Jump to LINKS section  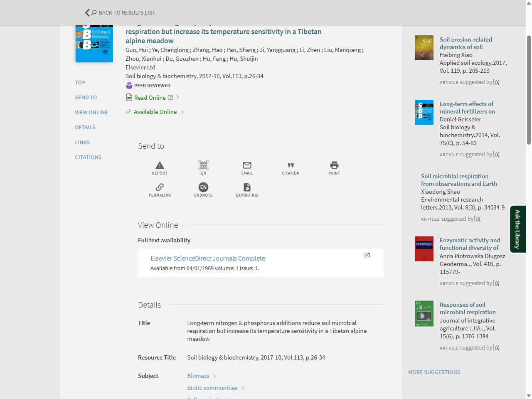(x=82, y=143)
